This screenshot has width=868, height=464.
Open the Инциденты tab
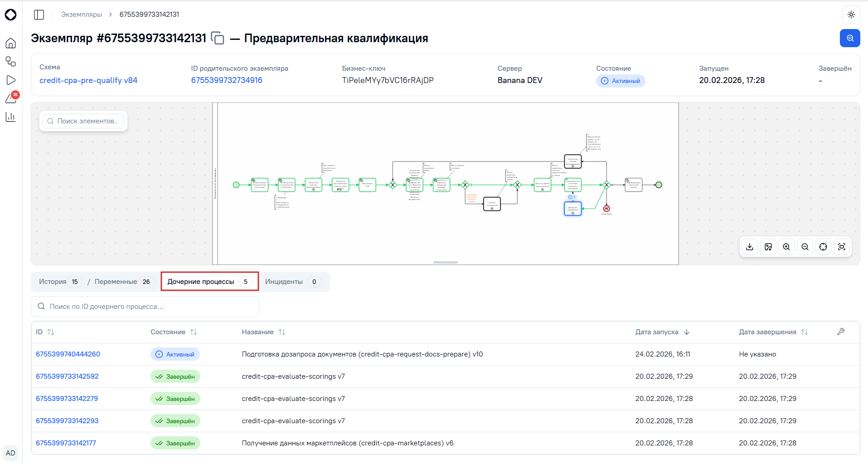293,282
